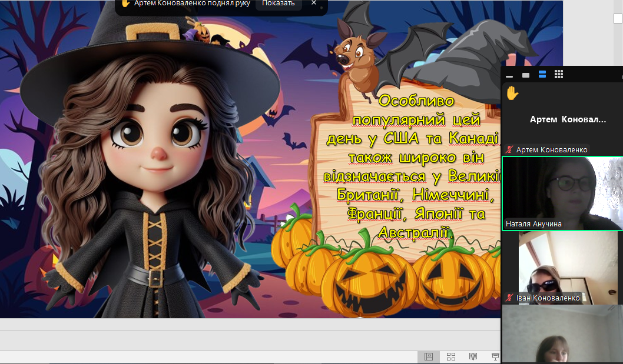623x364 pixels.
Task: Click the word популярний on the slide
Action: pyautogui.click(x=399, y=120)
